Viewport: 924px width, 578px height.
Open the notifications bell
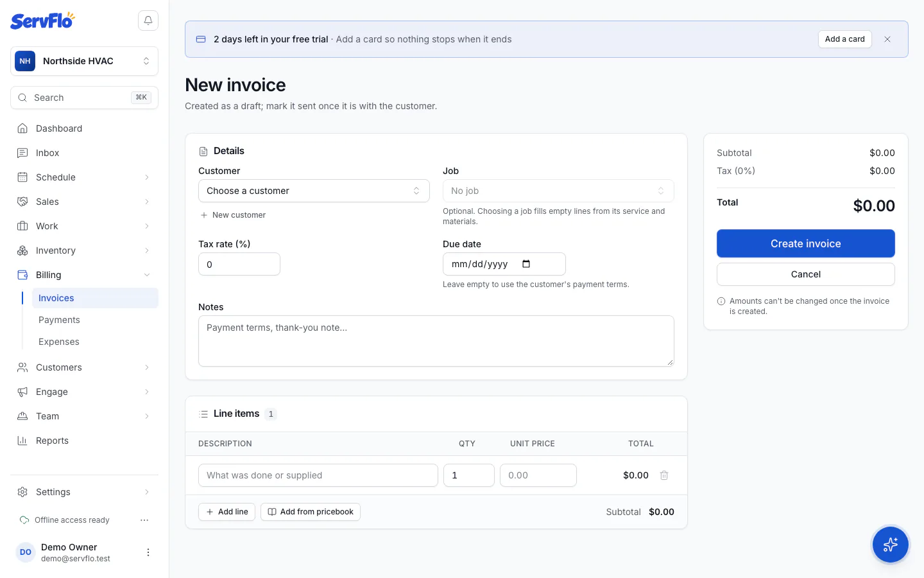(x=148, y=21)
